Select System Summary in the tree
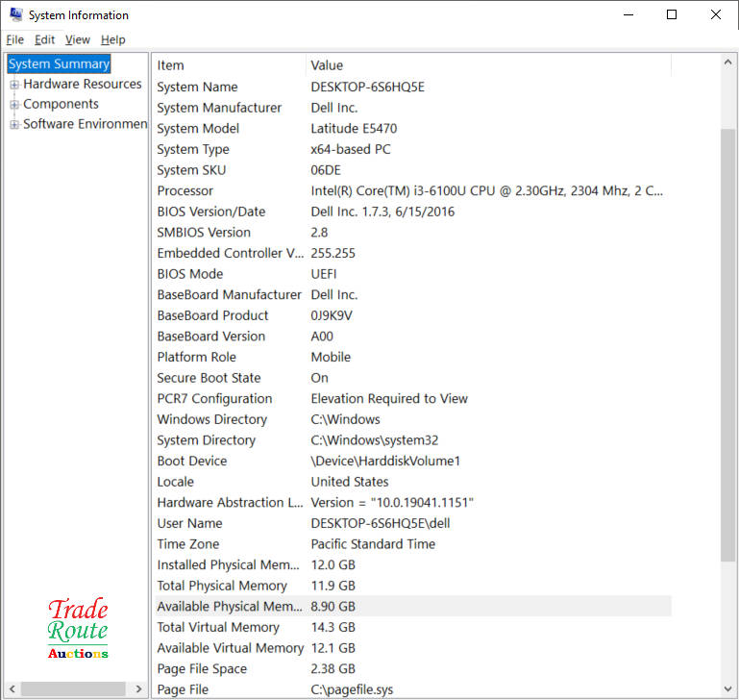This screenshot has width=739, height=700. pyautogui.click(x=59, y=64)
